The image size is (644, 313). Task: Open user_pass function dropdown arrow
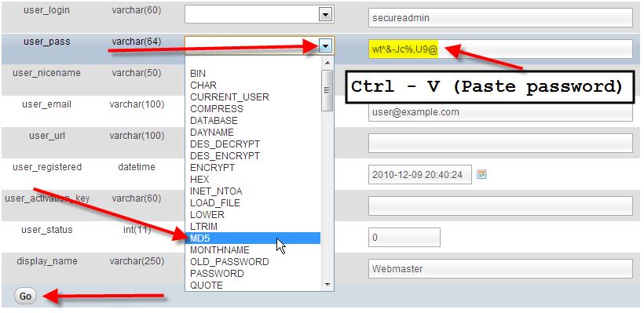[325, 46]
